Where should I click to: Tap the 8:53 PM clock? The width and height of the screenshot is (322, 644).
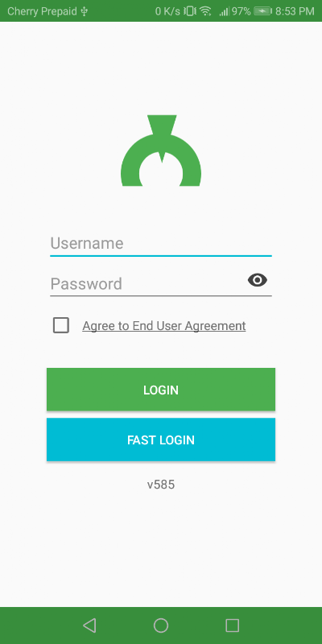coord(295,11)
